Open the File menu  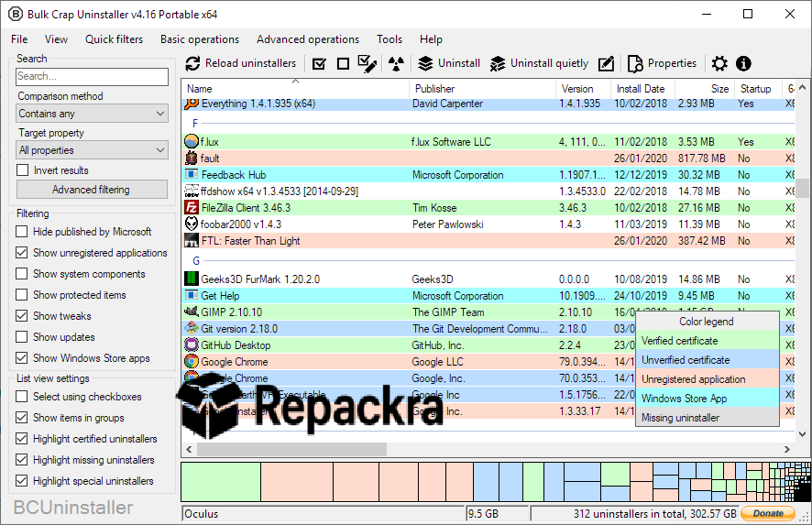pyautogui.click(x=19, y=39)
